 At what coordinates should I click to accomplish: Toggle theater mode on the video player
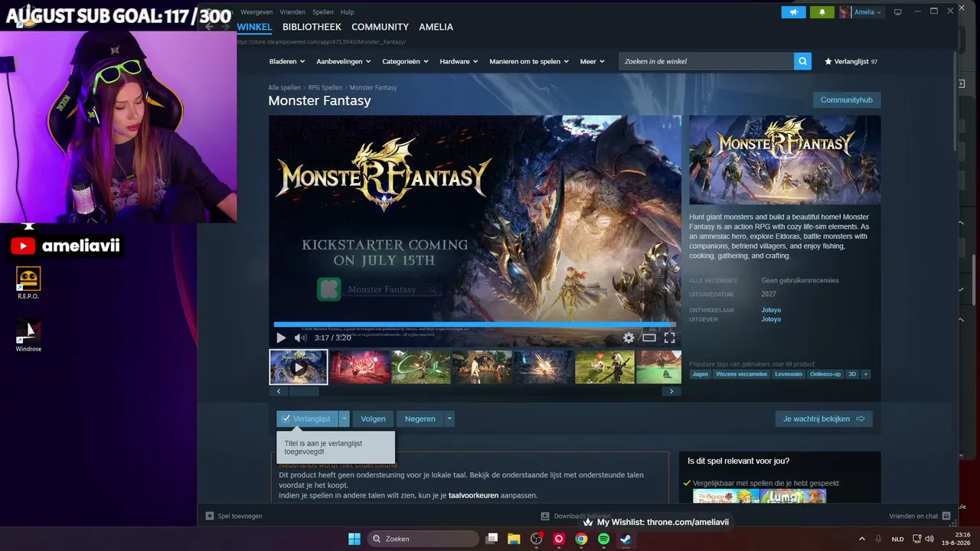[649, 337]
